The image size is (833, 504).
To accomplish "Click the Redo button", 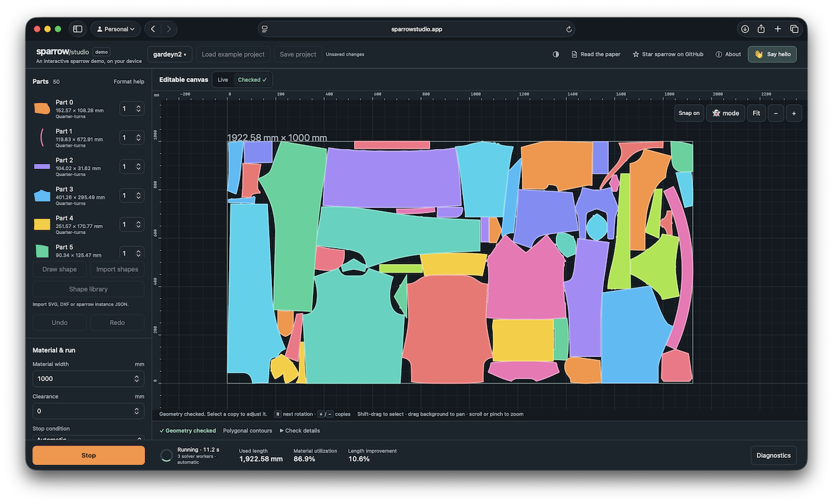I will click(117, 323).
